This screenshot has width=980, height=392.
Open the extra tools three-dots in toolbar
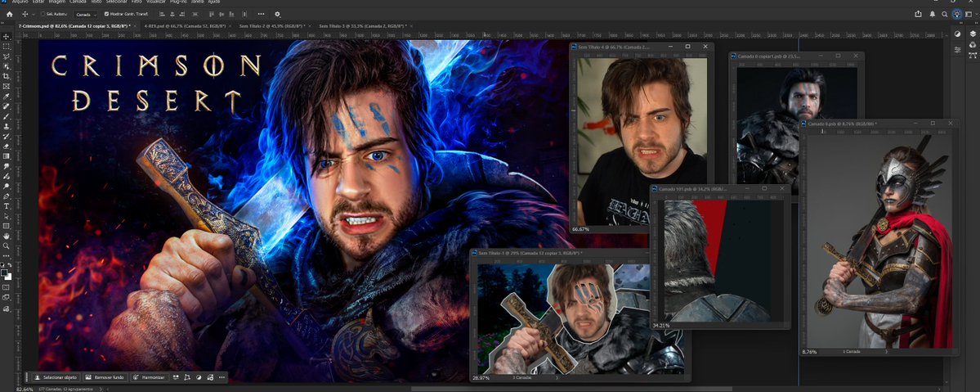tap(7, 256)
